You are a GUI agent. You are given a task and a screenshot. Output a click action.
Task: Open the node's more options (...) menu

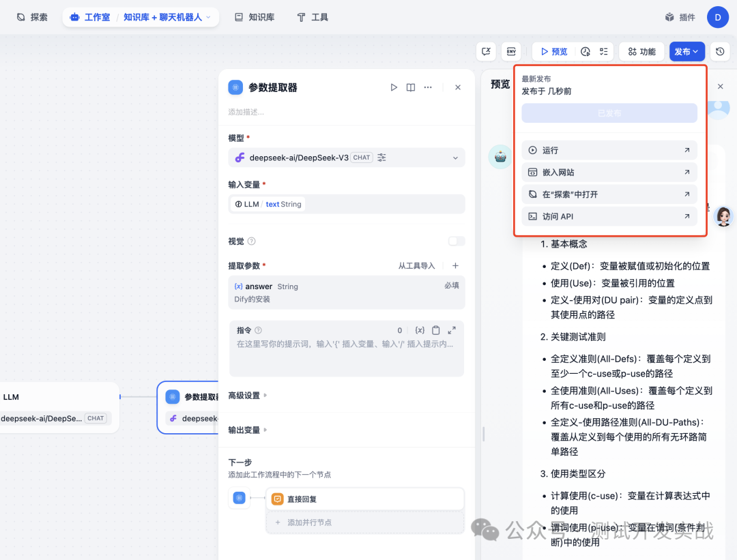click(427, 87)
